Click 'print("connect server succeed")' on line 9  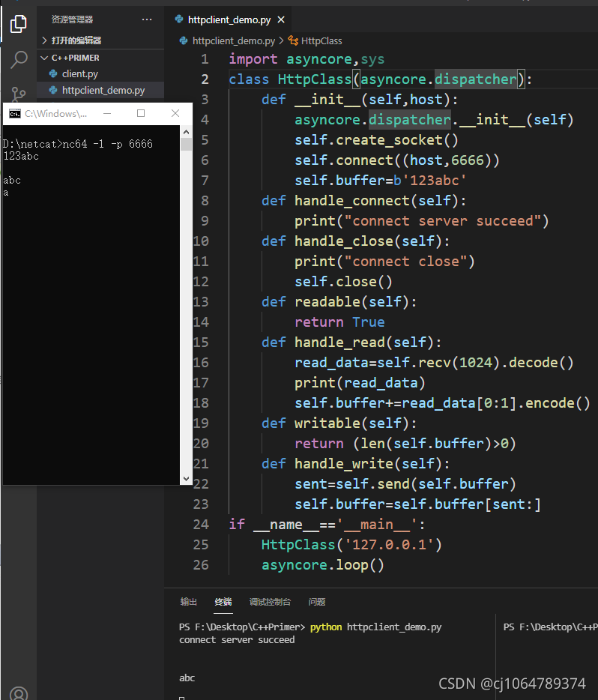[421, 221]
